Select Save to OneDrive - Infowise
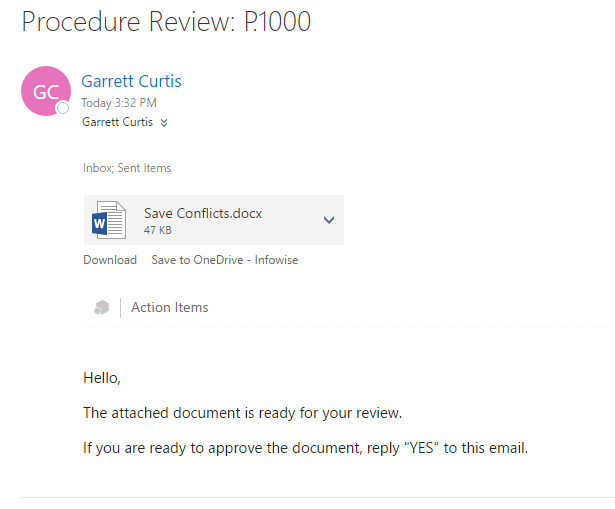Image resolution: width=615 pixels, height=509 pixels. pos(225,260)
